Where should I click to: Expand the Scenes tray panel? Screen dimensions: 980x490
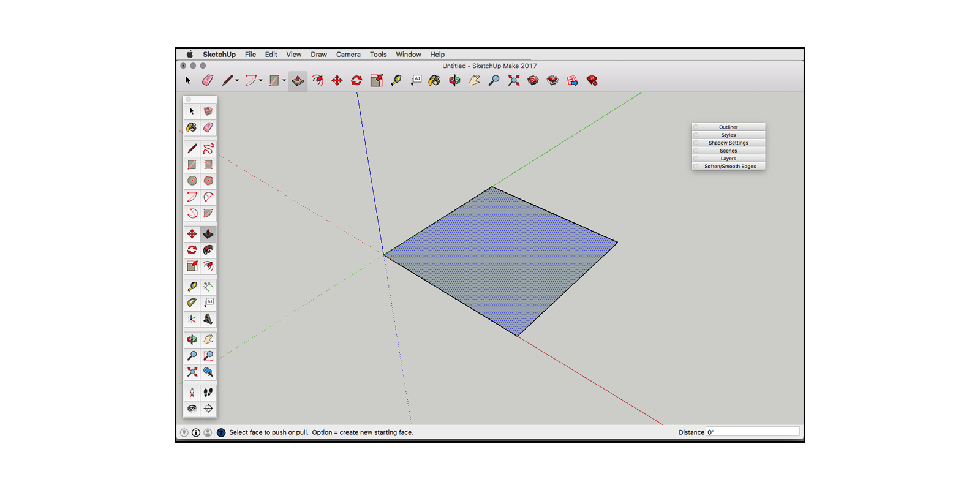pos(728,151)
